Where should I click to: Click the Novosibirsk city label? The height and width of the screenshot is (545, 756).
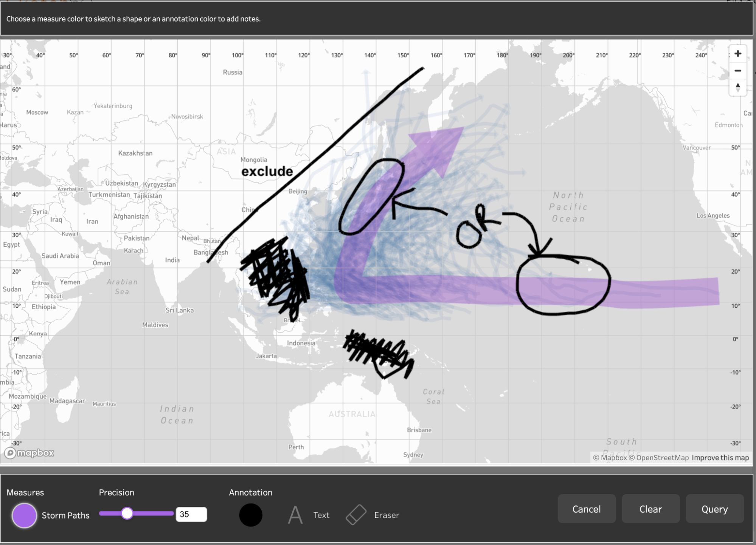[x=187, y=116]
